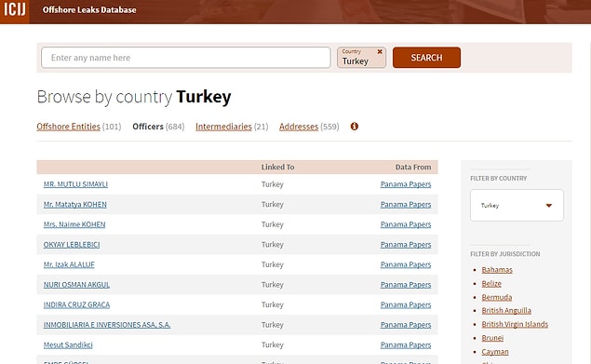Click the Data From column header
Image resolution: width=591 pixels, height=364 pixels.
click(x=413, y=167)
